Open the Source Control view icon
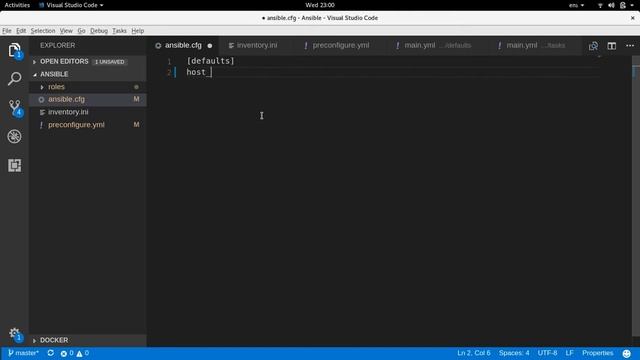The image size is (640, 360). (15, 108)
